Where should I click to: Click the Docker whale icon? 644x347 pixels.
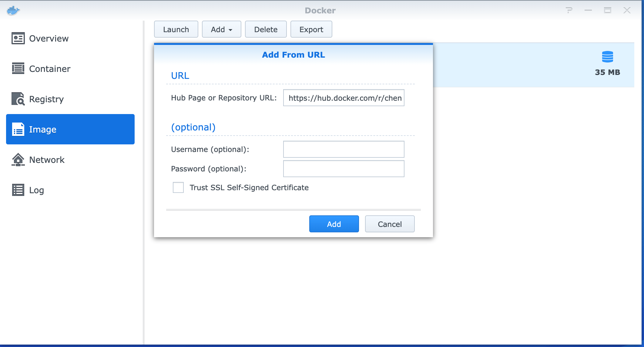(13, 11)
